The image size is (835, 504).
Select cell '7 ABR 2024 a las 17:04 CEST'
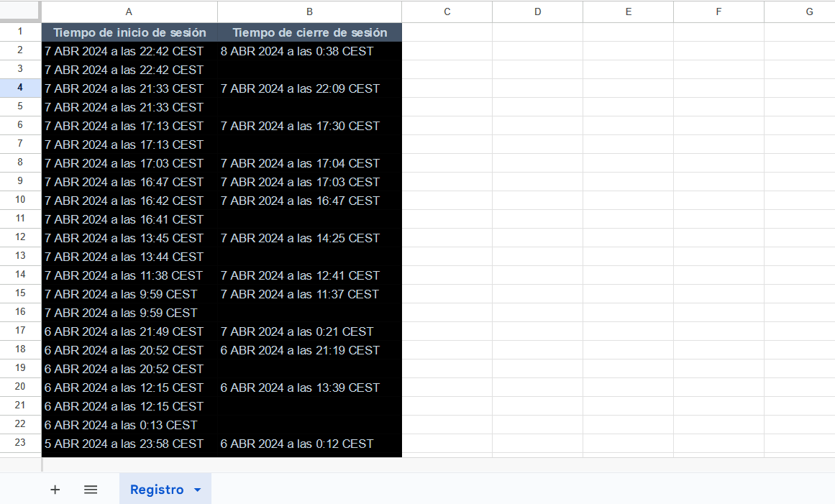tap(309, 163)
